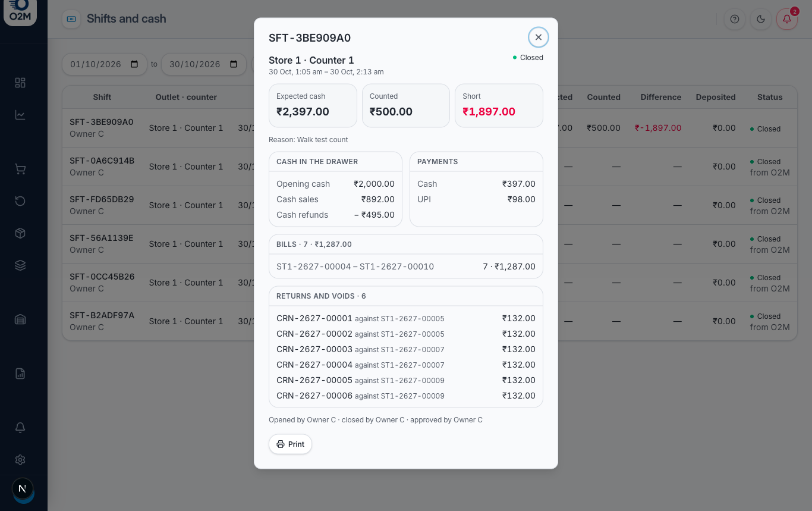The width and height of the screenshot is (812, 511).
Task: Click the Difference column header
Action: [660, 97]
